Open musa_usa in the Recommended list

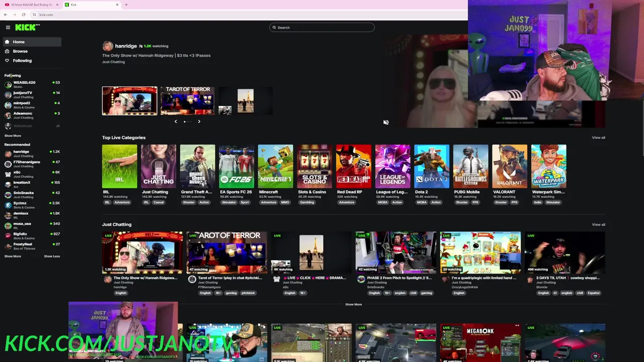tap(32, 225)
